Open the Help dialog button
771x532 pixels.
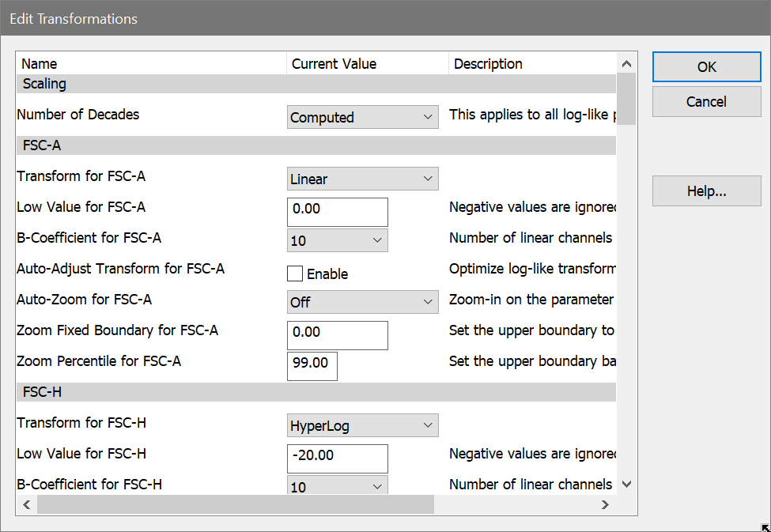pos(706,191)
